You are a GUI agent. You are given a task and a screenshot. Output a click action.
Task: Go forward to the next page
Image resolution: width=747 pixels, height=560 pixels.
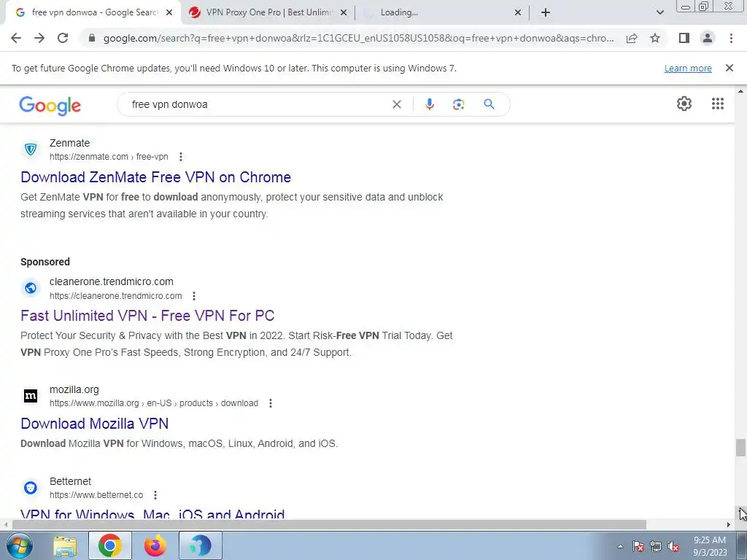(39, 38)
